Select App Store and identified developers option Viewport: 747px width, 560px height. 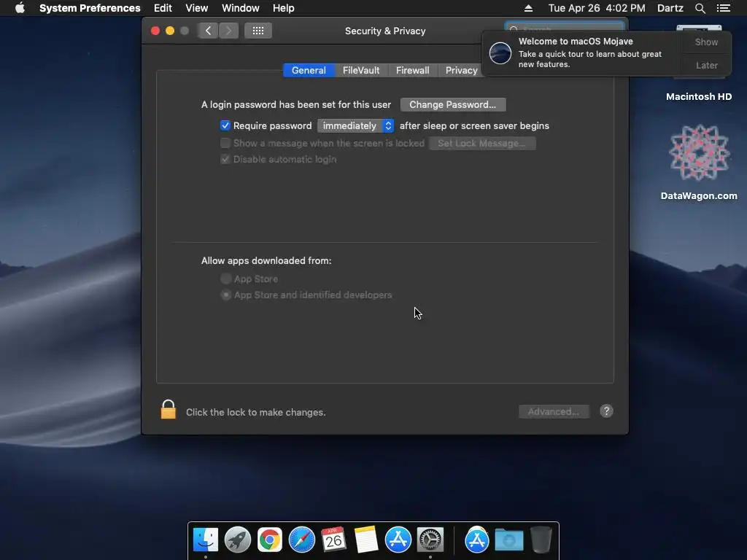pyautogui.click(x=226, y=295)
